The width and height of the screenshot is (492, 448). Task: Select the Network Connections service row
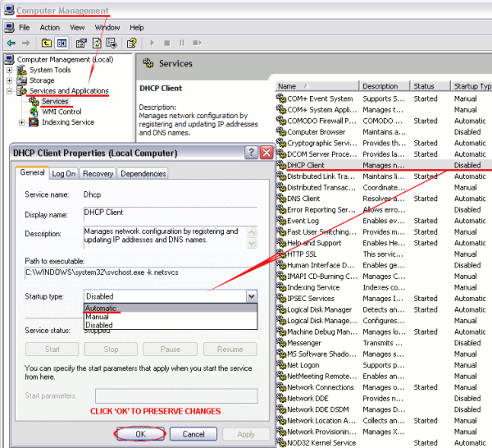[x=384, y=387]
